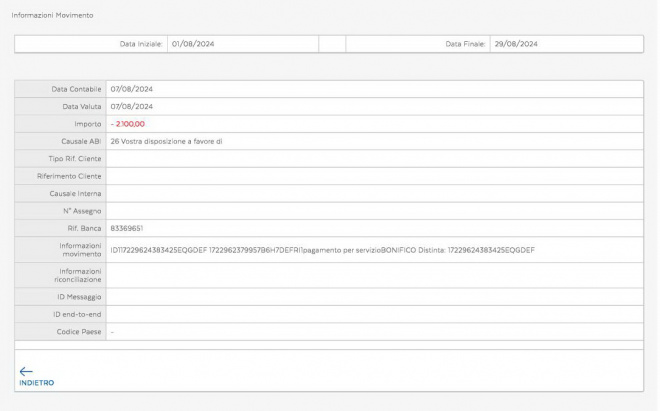Click the Informazioni movimento detail text
660x411 pixels.
pyautogui.click(x=322, y=249)
